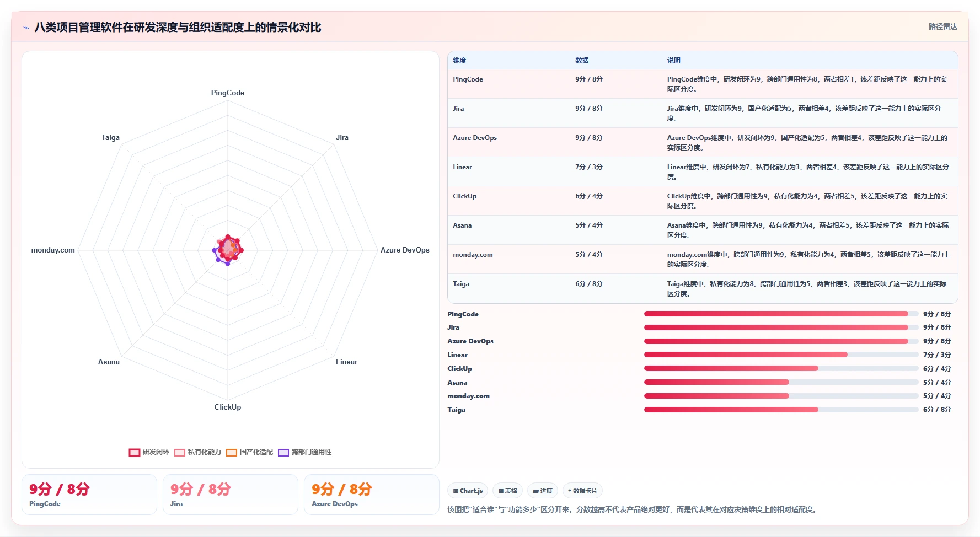Click the Asana radar axis label
The width and height of the screenshot is (980, 537).
coord(109,362)
